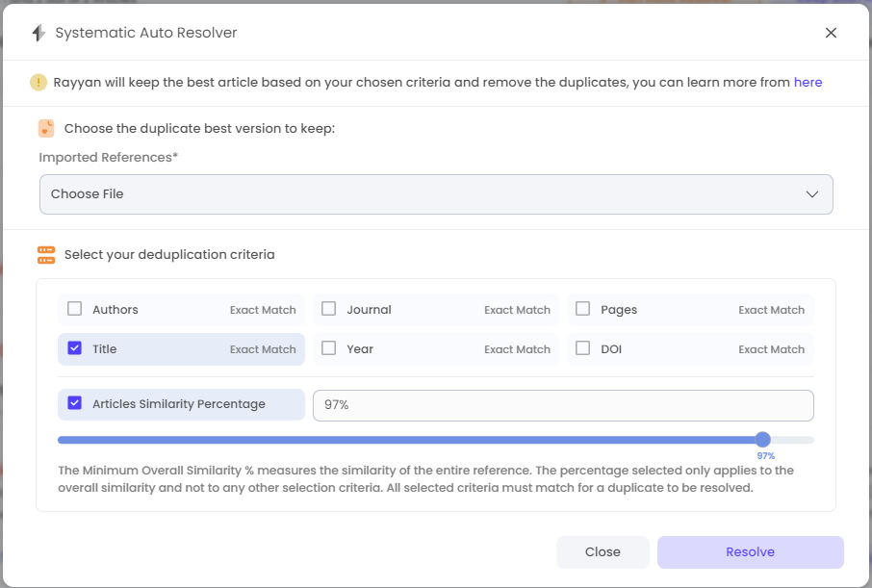Click the Close button

(603, 551)
